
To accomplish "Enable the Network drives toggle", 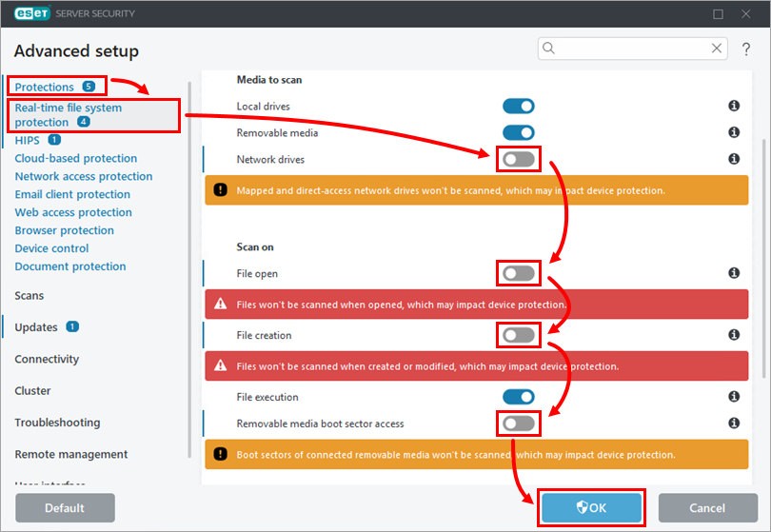I will (x=519, y=160).
